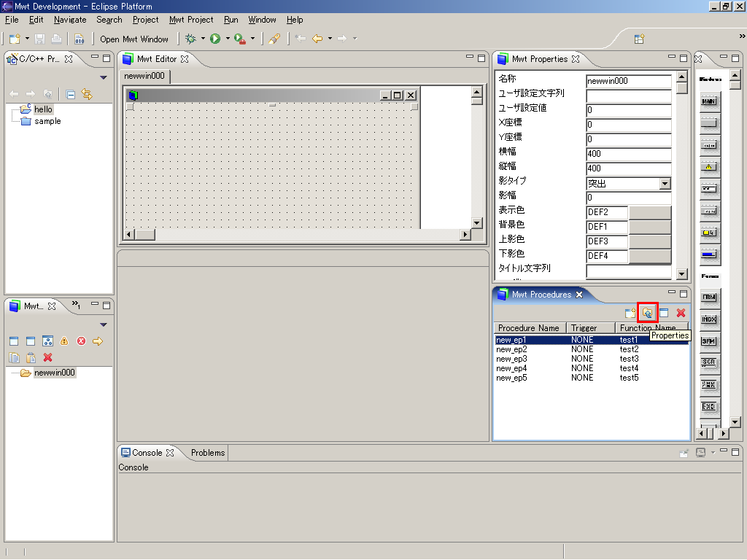Select the new_ep3 procedure row
This screenshot has width=747, height=560.
coord(592,359)
